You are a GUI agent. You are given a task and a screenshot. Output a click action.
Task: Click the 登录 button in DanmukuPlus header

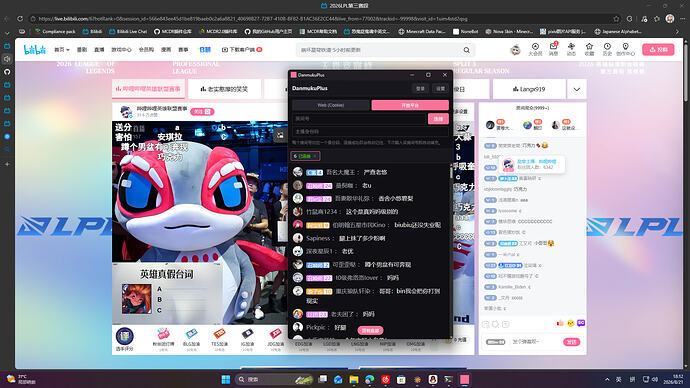click(x=420, y=88)
